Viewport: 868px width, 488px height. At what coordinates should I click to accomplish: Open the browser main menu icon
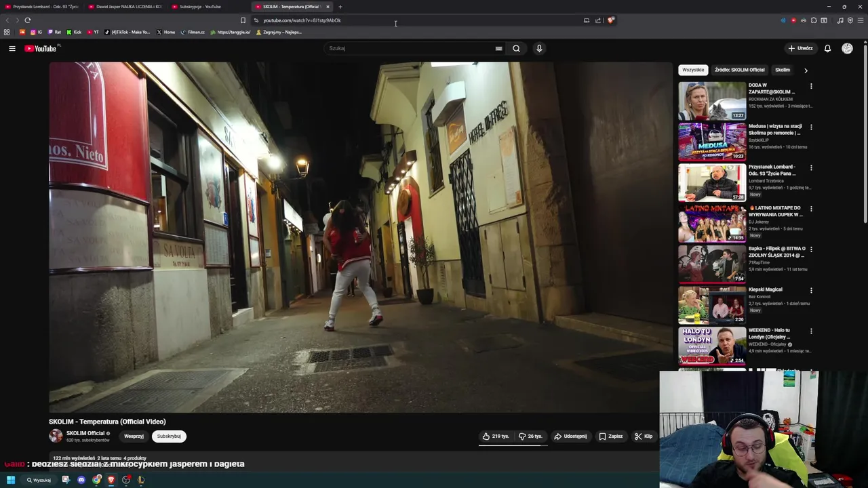(861, 20)
